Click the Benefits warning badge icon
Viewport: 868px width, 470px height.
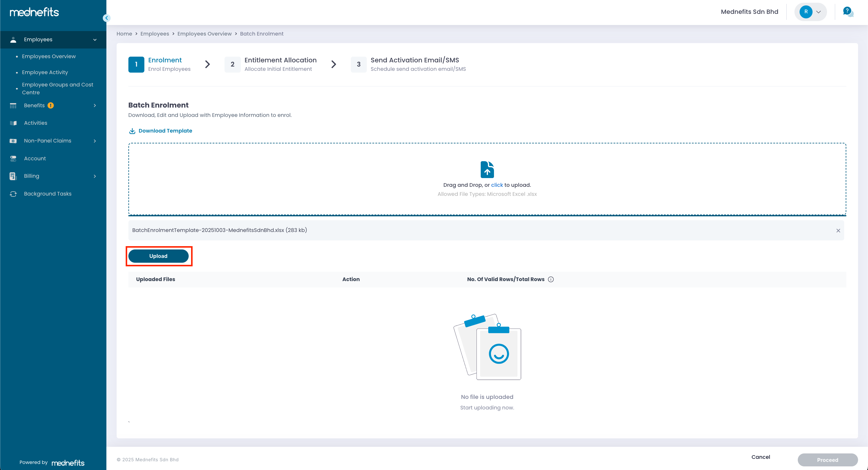coord(51,105)
